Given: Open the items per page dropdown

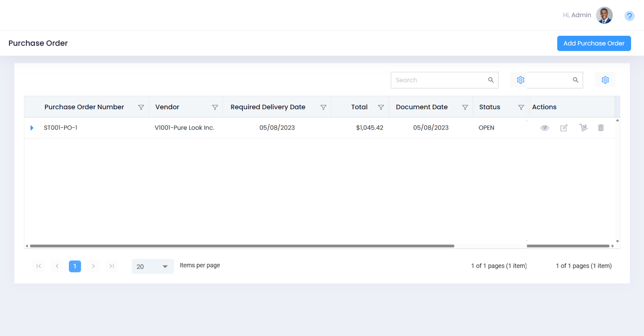Looking at the screenshot, I should [x=165, y=266].
